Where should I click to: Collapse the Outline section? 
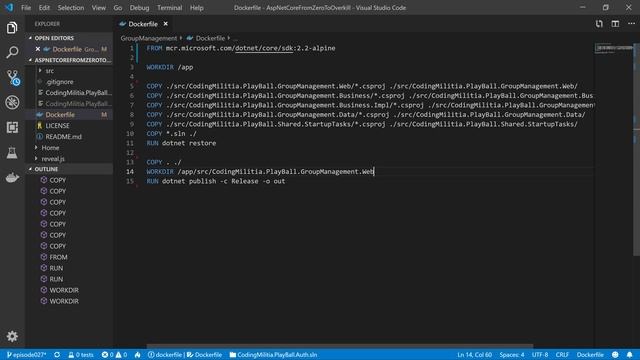[x=46, y=169]
